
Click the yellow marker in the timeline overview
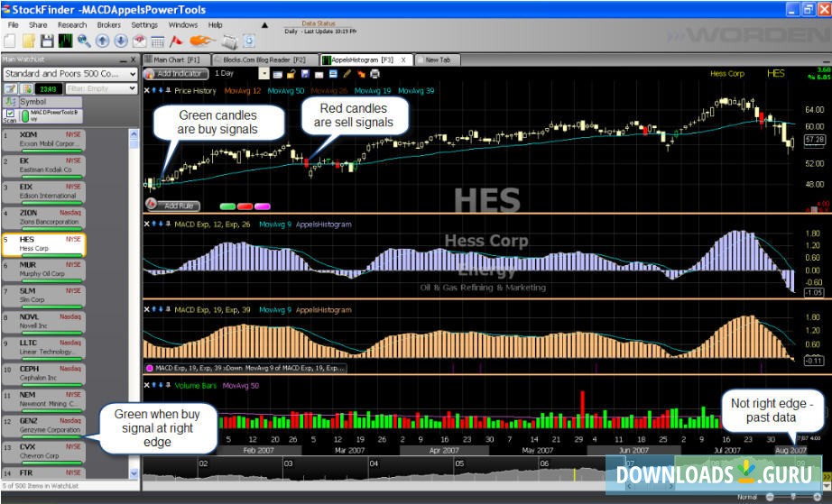(x=574, y=474)
